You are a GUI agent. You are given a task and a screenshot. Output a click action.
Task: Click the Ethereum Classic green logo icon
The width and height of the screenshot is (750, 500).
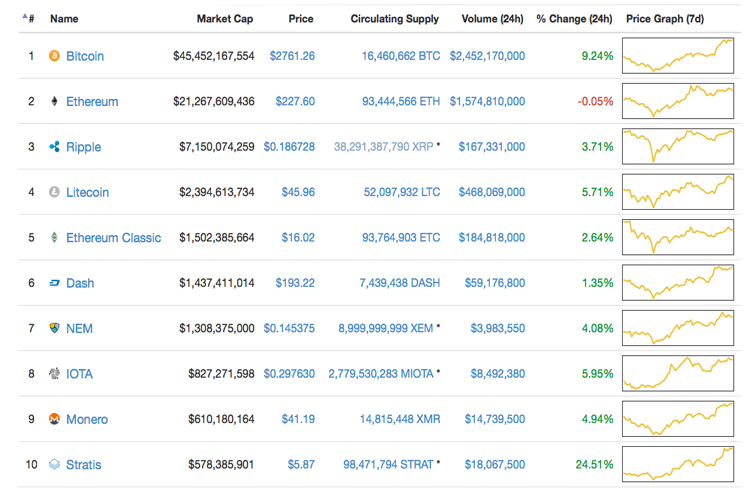(55, 237)
